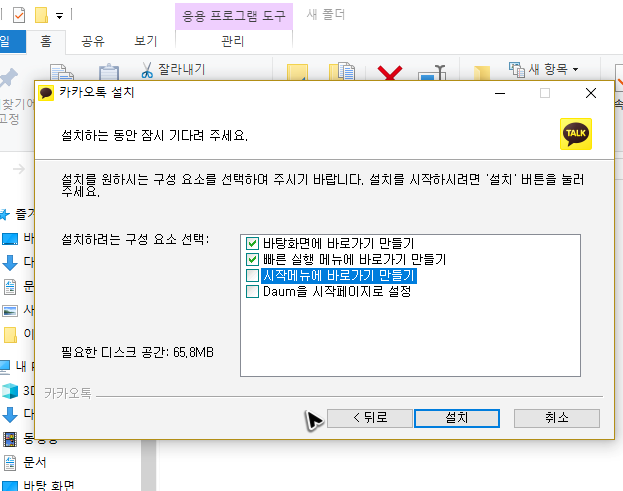Viewport: 623px width, 491px height.
Task: Click the paste clipboard icon in Explorer ribbon
Action: coord(109,72)
